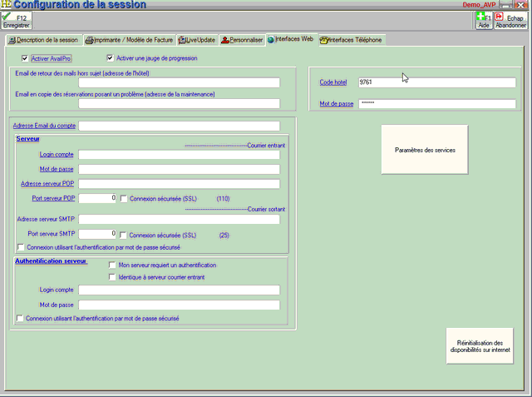The height and width of the screenshot is (397, 532).
Task: Open the Description de la session tab
Action: tap(43, 39)
